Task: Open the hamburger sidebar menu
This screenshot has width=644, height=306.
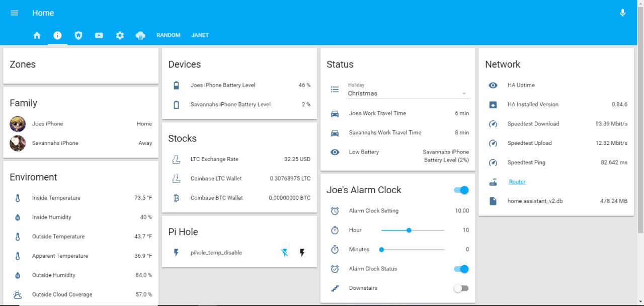Action: (15, 13)
